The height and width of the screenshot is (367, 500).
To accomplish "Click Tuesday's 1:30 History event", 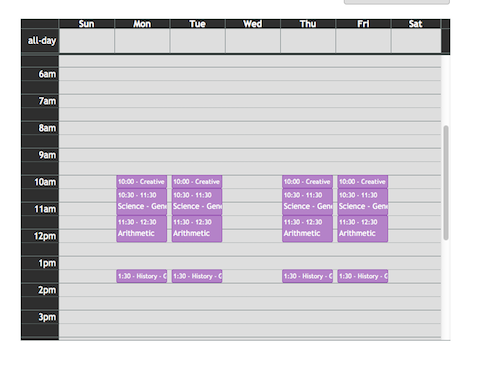I will point(197,276).
